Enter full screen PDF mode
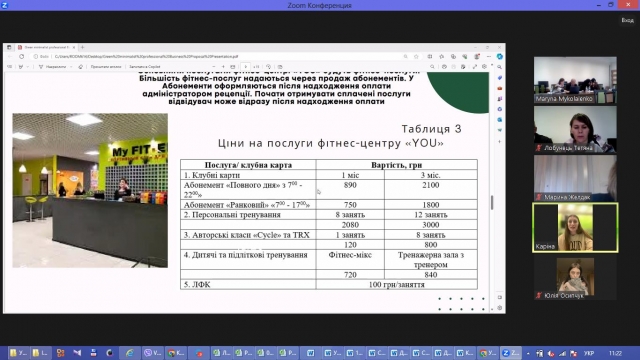 [x=475, y=67]
